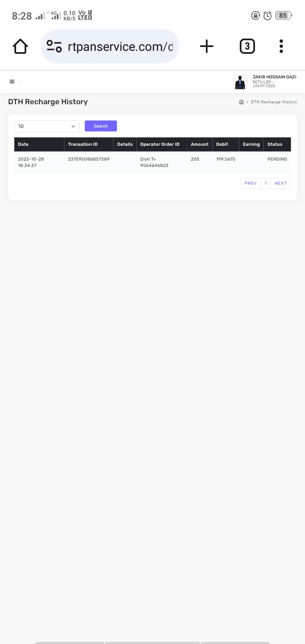Click the Amount column header
305x644 pixels.
pyautogui.click(x=200, y=144)
